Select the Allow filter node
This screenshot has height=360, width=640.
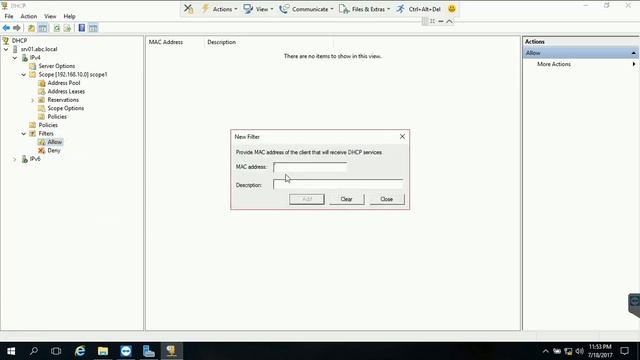54,142
